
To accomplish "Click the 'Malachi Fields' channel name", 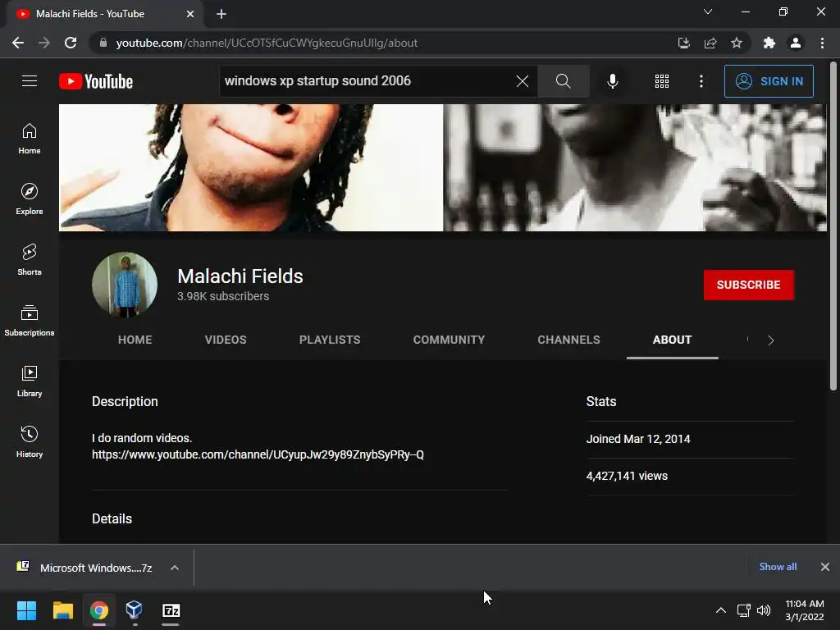I will 240,276.
